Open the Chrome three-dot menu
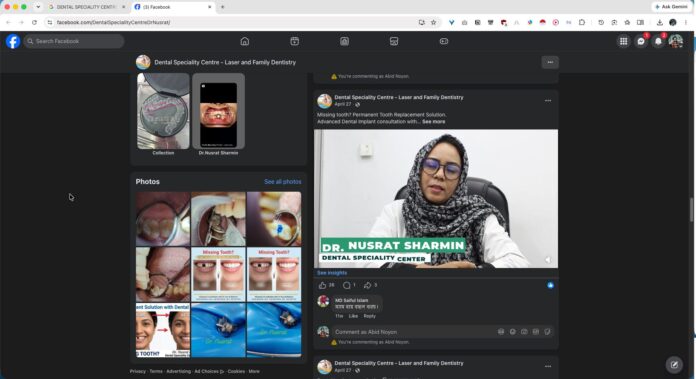This screenshot has width=696, height=379. [x=686, y=22]
